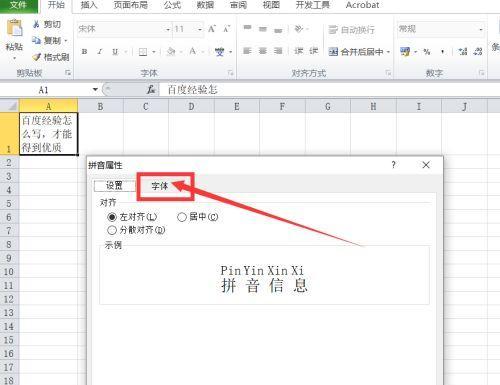The height and width of the screenshot is (385, 500).
Task: Select the Format Painter brush icon
Action: pyautogui.click(x=36, y=57)
